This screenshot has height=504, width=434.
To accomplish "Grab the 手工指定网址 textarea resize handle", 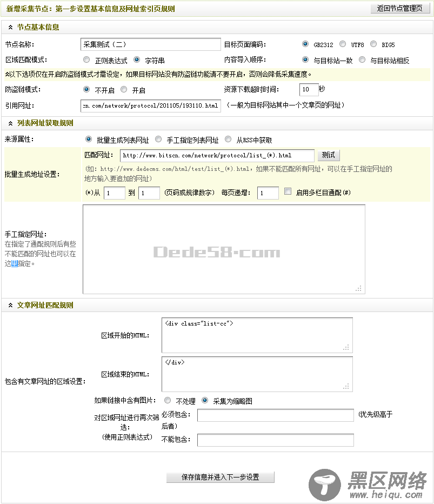I will click(x=358, y=288).
